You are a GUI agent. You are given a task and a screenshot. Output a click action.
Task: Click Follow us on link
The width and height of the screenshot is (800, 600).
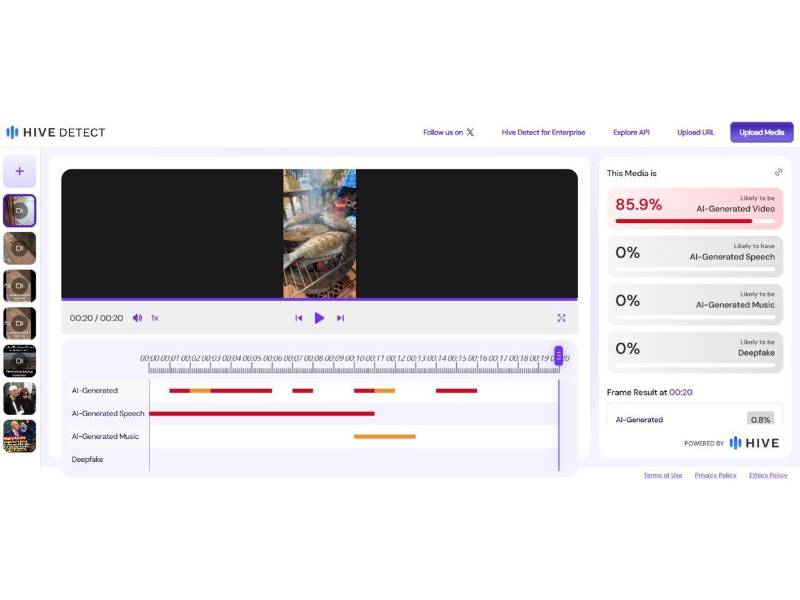(443, 132)
